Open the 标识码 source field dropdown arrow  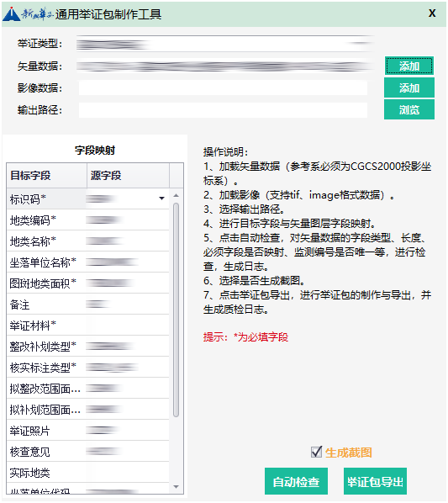(162, 199)
